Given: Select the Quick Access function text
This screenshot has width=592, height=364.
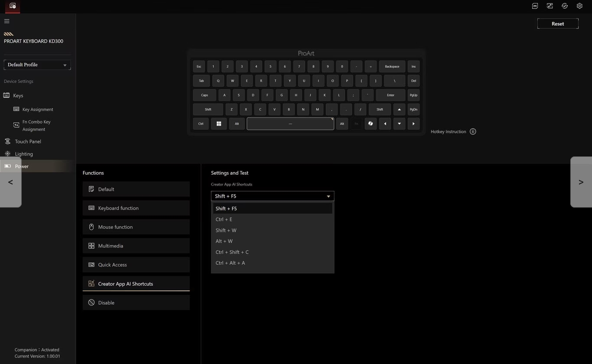Looking at the screenshot, I should point(112,265).
